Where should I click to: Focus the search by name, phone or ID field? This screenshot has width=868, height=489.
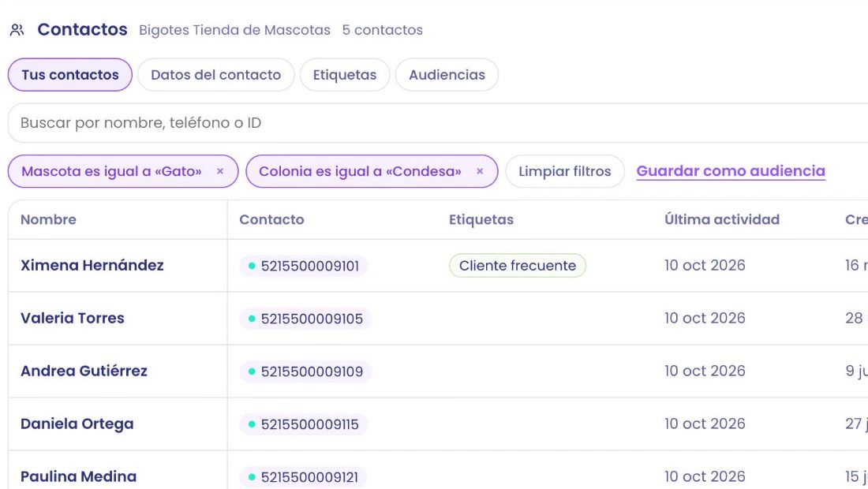(438, 123)
